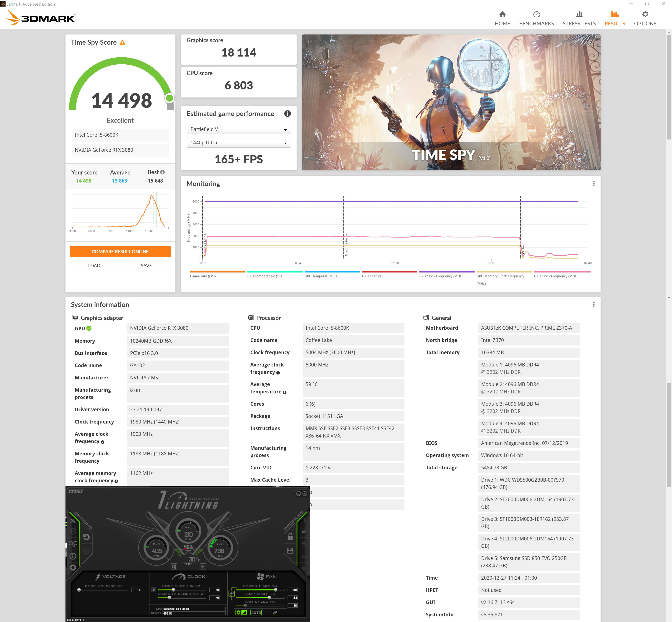
Task: Click the Temp Limit slider handle
Action: click(269, 598)
